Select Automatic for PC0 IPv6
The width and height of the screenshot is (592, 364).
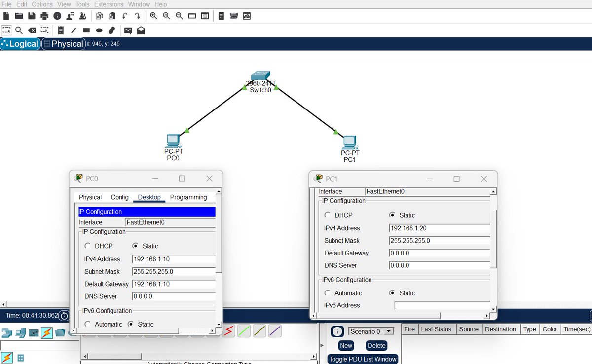[x=88, y=324]
